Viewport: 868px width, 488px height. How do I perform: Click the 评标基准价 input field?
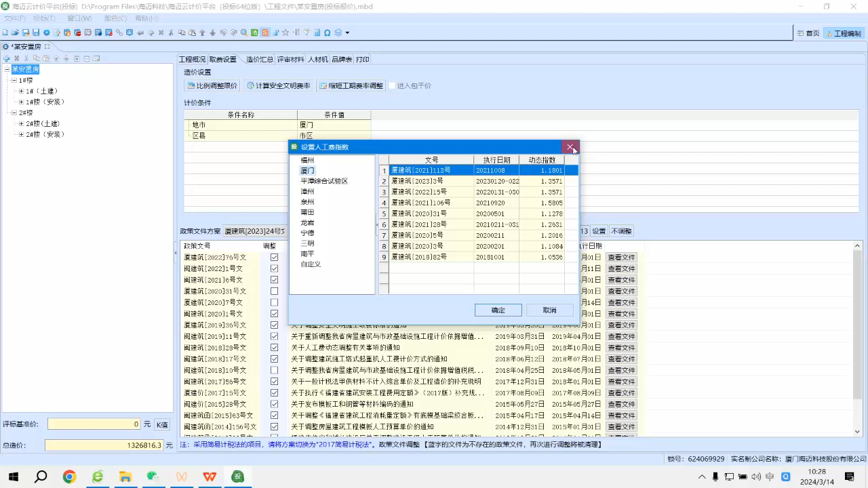point(94,424)
